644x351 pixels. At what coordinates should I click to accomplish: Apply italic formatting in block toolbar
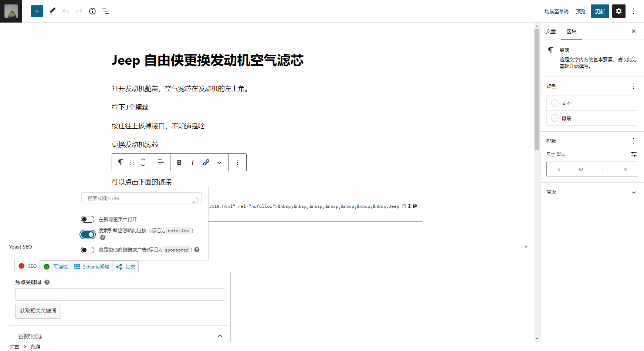pyautogui.click(x=193, y=162)
